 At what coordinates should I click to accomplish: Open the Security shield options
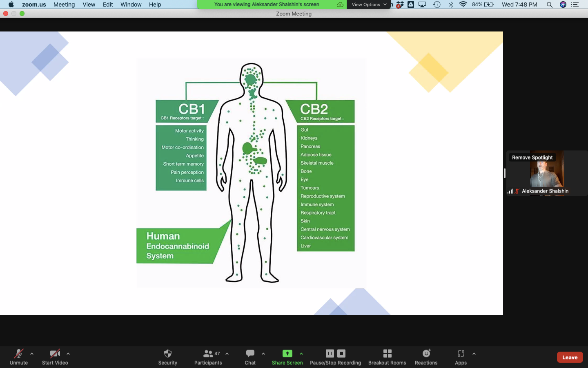tap(167, 357)
